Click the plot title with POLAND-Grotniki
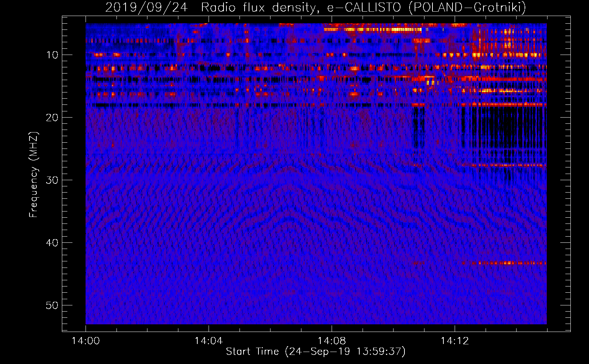 (x=316, y=8)
